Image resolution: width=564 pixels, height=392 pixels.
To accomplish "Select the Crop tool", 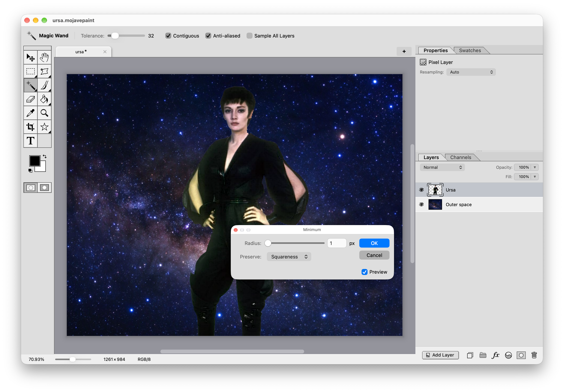I will tap(30, 127).
